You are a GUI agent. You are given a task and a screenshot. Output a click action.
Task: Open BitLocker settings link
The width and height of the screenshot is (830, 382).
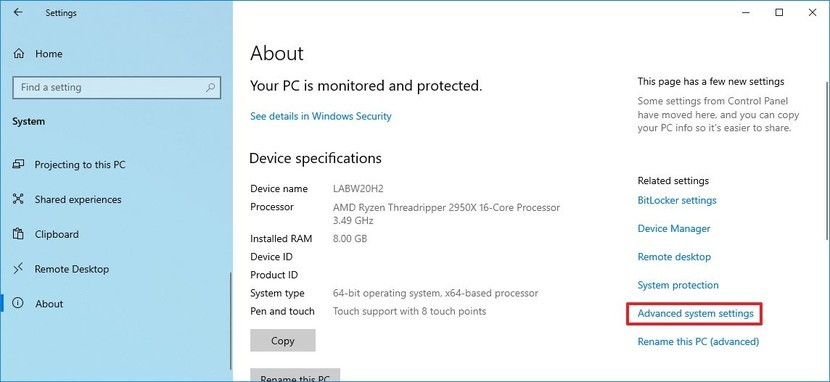point(677,201)
